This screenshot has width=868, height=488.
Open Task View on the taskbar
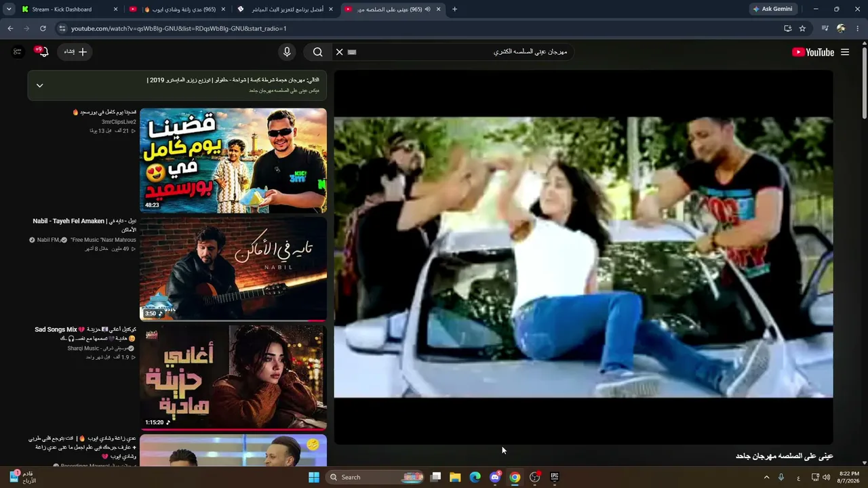pos(436,477)
